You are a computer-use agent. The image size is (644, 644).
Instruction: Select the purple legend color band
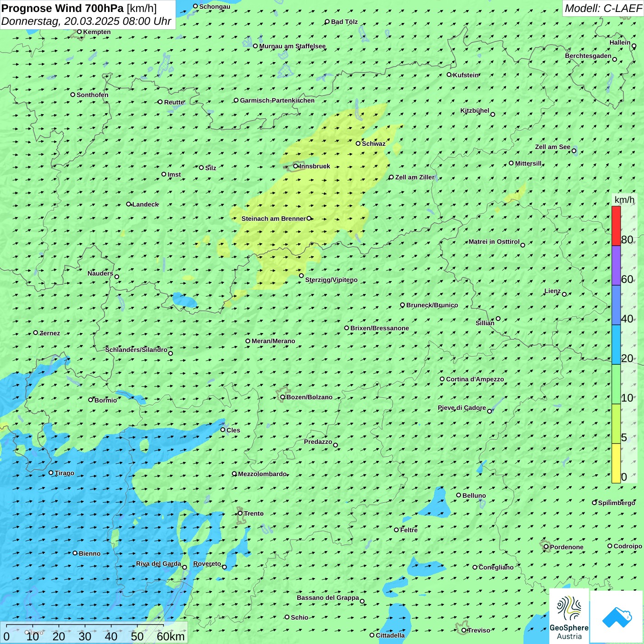pos(616,265)
